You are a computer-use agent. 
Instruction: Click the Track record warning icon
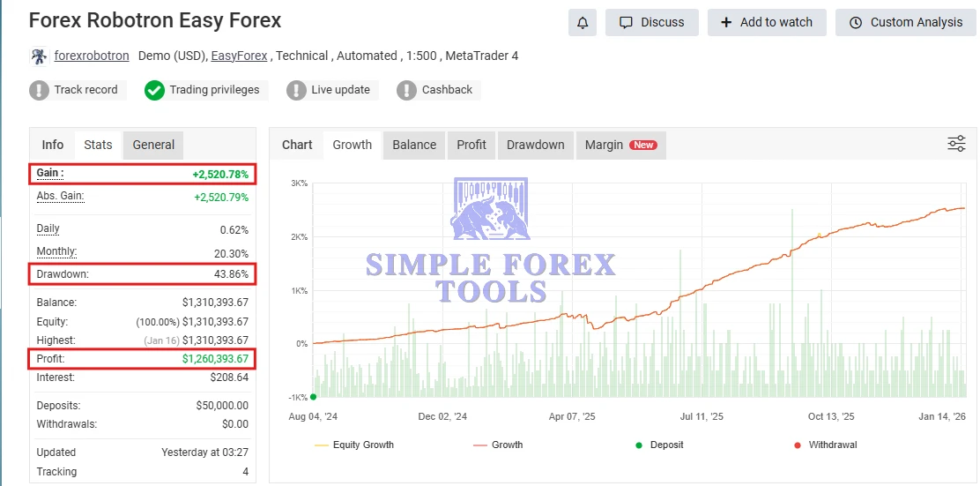(40, 90)
